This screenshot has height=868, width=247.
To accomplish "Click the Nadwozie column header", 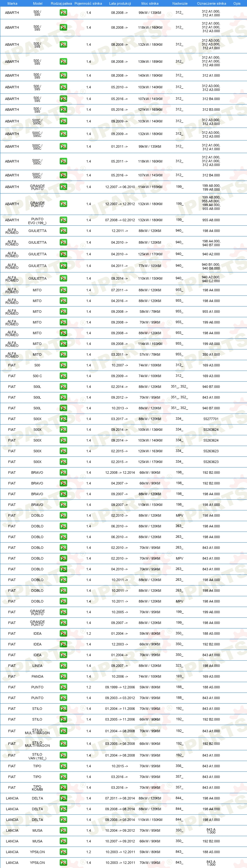I will [x=180, y=3].
